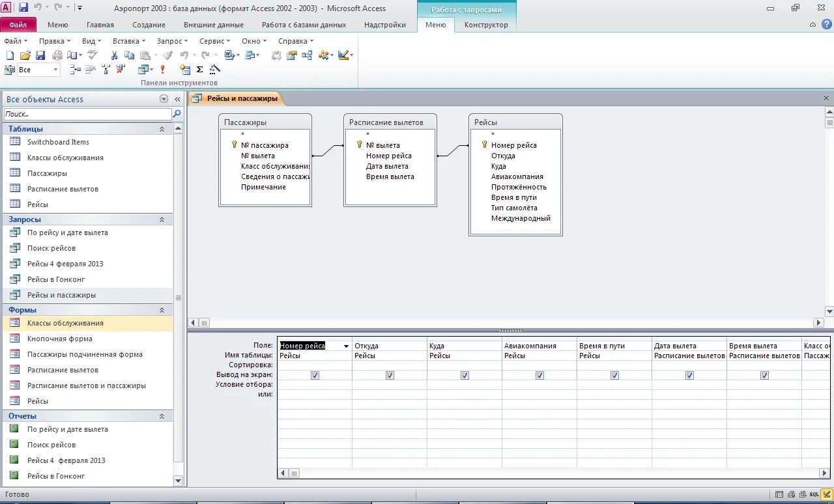Open the Поиск рейсов report
The image size is (834, 504).
click(x=51, y=445)
